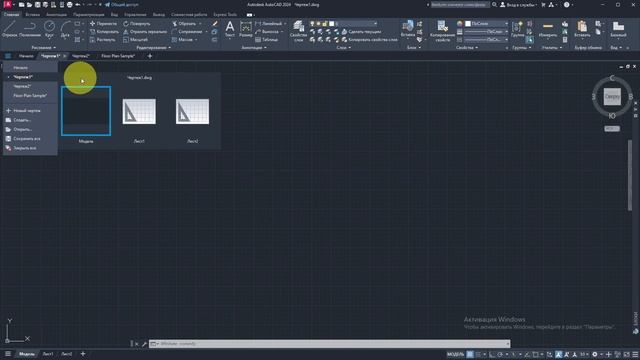Viewport: 640px width, 360px height.
Task: Click the command line input field
Action: [x=330, y=344]
